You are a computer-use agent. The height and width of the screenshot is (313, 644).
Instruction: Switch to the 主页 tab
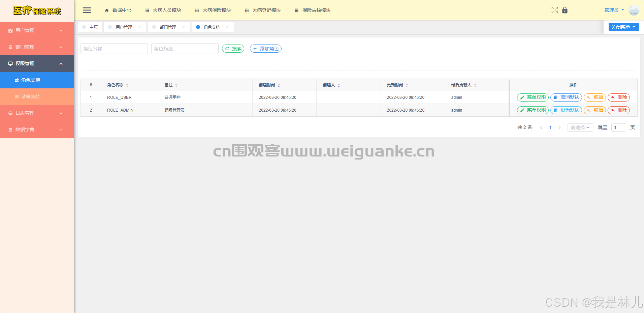tap(90, 27)
